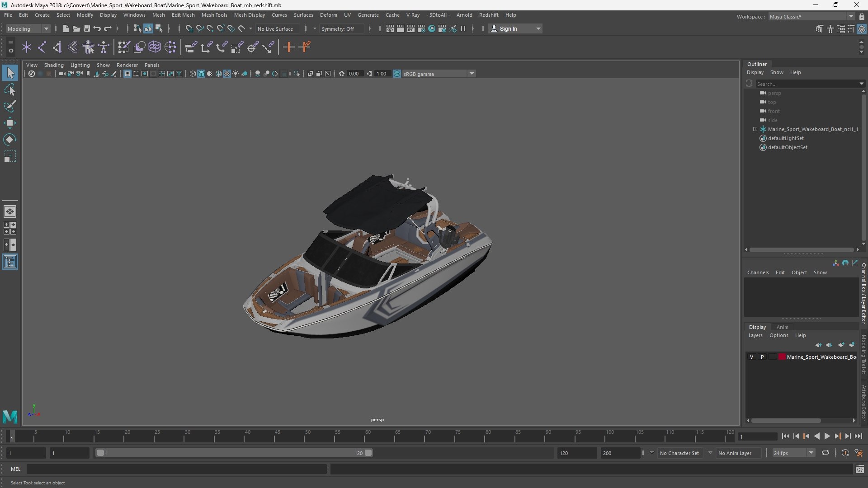Click the MEL command line input
This screenshot has width=868, height=488.
176,469
